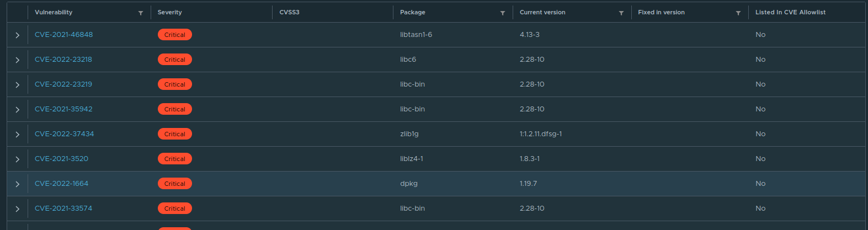Expand row details for CVE-2022-23218

tap(18, 60)
